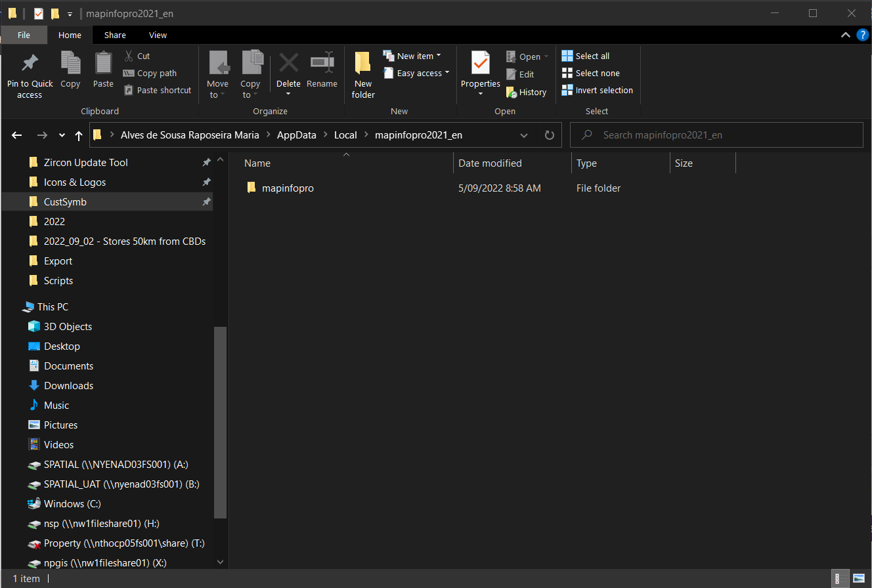Open the Move to menu
872x588 pixels.
click(x=217, y=75)
